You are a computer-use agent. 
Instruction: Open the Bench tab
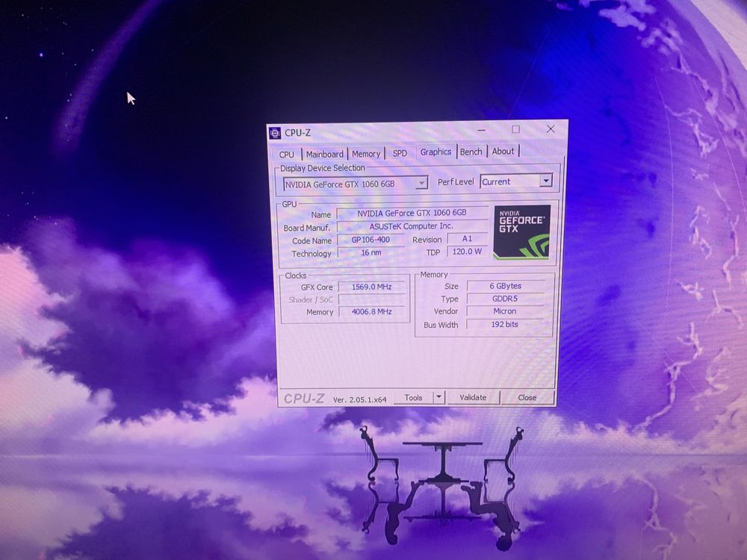tap(471, 152)
